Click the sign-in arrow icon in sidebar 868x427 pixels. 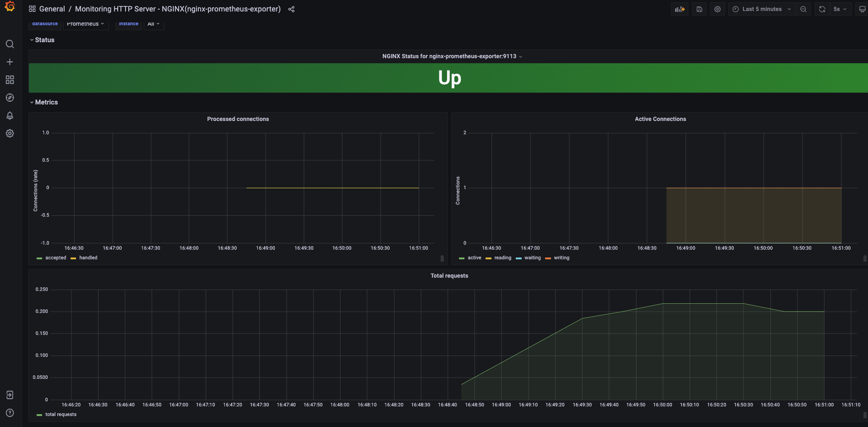[x=10, y=395]
